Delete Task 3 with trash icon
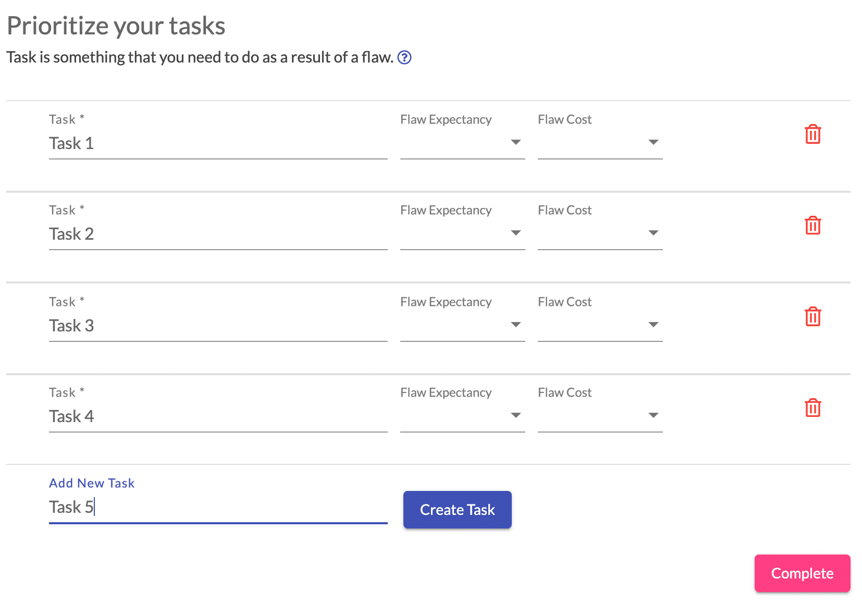The height and width of the screenshot is (616, 862). point(812,316)
